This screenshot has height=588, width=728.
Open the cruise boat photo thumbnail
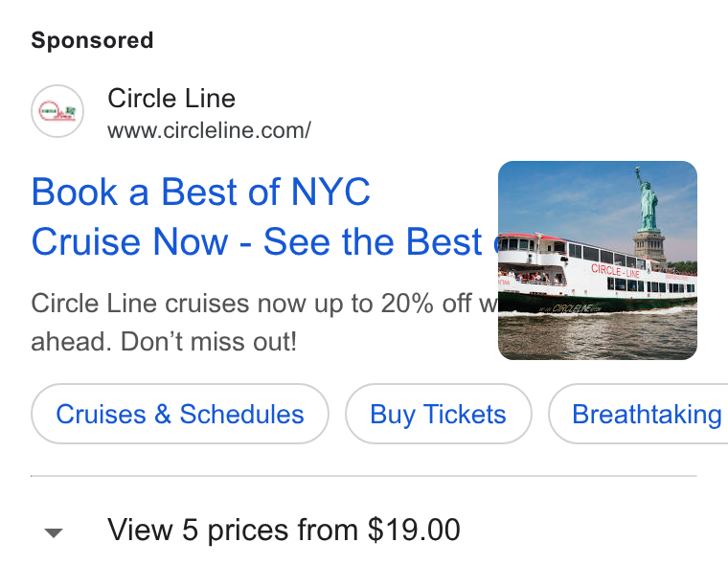pos(598,260)
